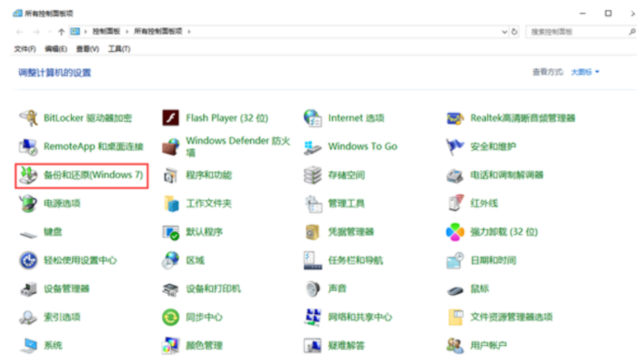Open the 凭据管理器 safe icon
This screenshot has width=637, height=364.
312,232
